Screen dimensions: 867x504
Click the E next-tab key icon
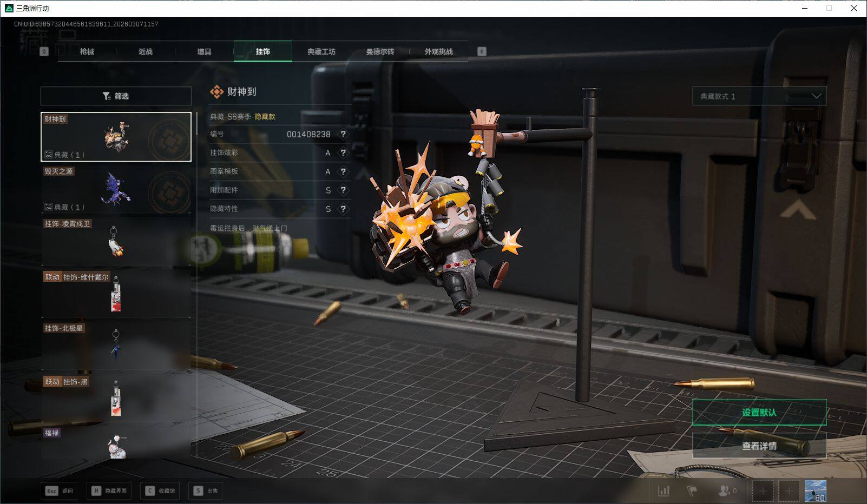[x=482, y=51]
